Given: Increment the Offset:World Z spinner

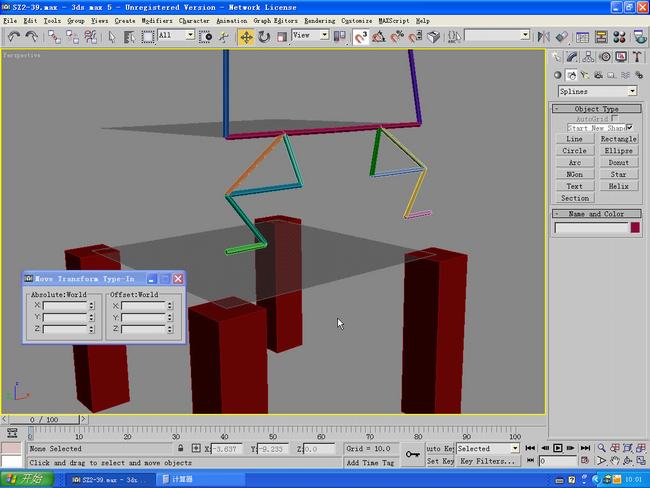Looking at the screenshot, I should (170, 327).
